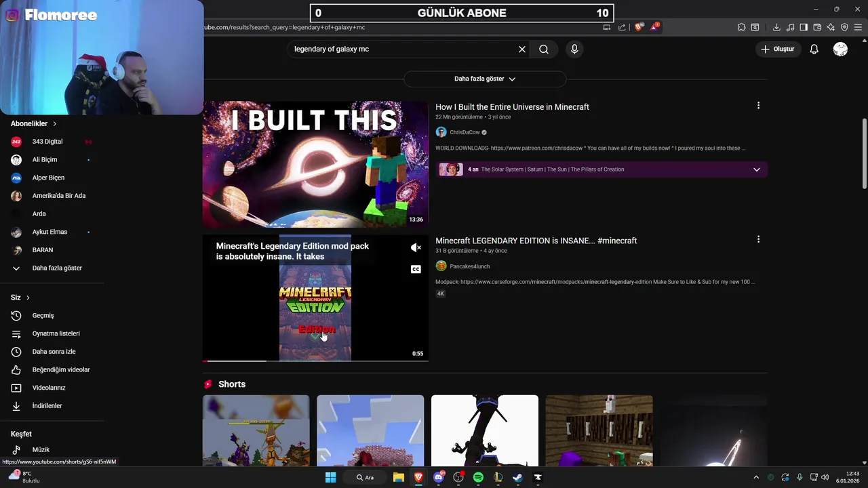Open Müzik under Keşfet
Image resolution: width=868 pixels, height=488 pixels.
(x=52, y=449)
